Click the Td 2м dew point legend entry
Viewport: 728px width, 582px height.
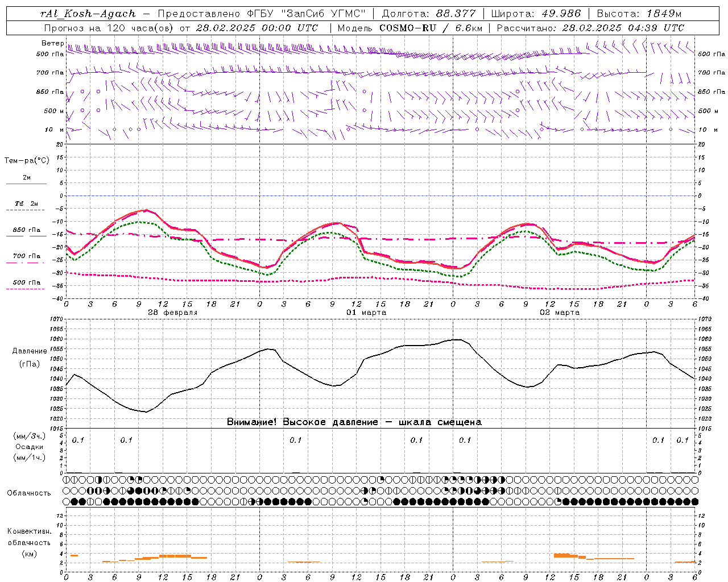[x=26, y=203]
